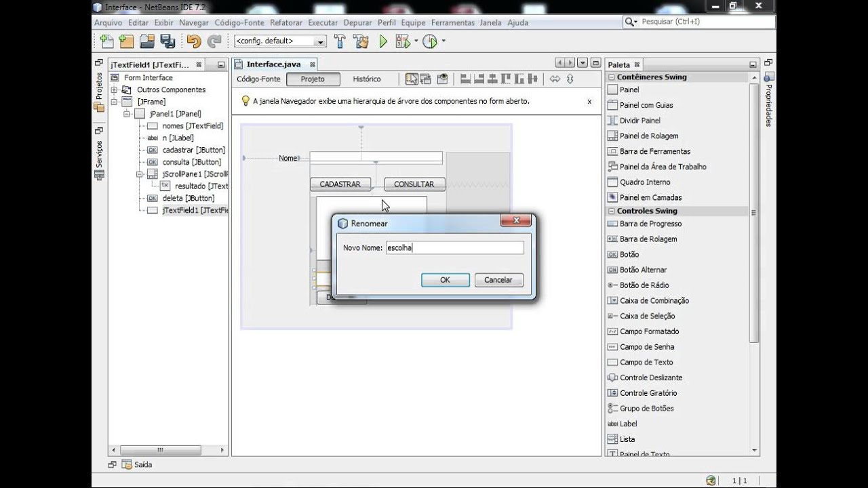Click the New Project toolbar icon
The height and width of the screenshot is (488, 868).
(x=126, y=41)
